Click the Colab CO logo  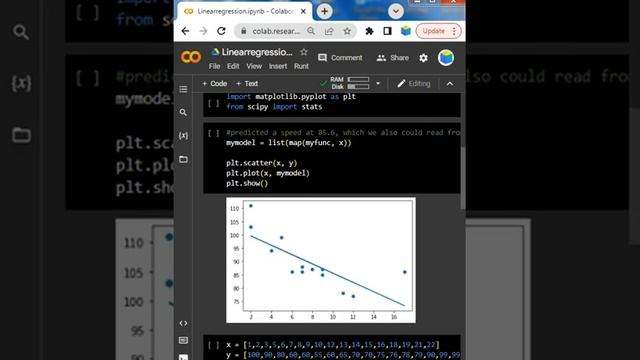pos(191,57)
